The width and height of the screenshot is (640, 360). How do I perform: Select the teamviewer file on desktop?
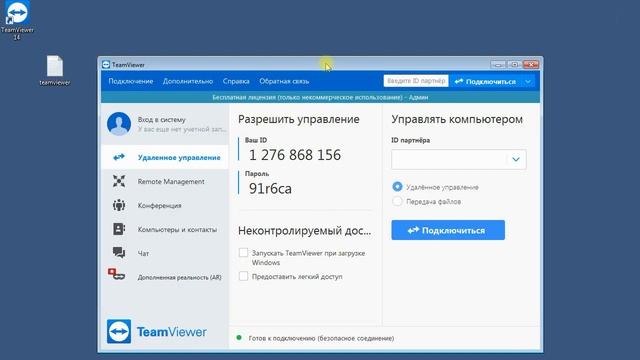(55, 70)
